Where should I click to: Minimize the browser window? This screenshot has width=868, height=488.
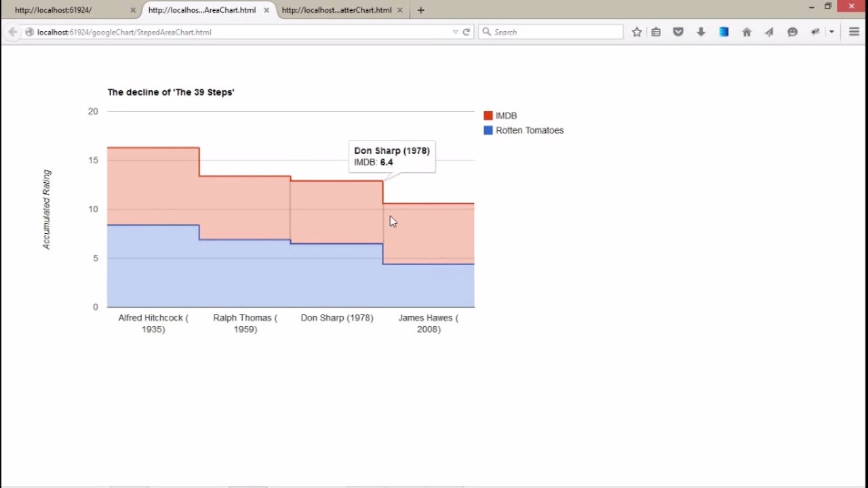click(x=811, y=7)
